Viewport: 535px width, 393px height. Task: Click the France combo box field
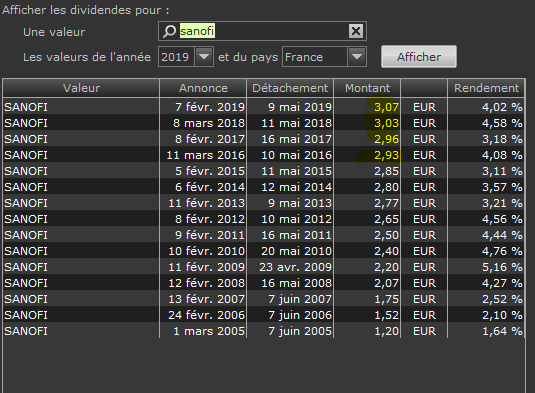click(324, 57)
